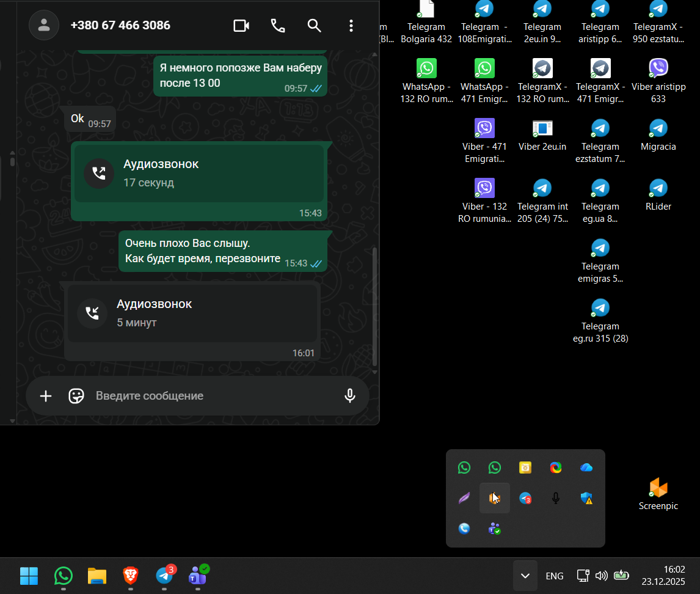Viewport: 700px width, 594px height.
Task: Click second WhatsApp icon in tray overflow
Action: tap(495, 468)
